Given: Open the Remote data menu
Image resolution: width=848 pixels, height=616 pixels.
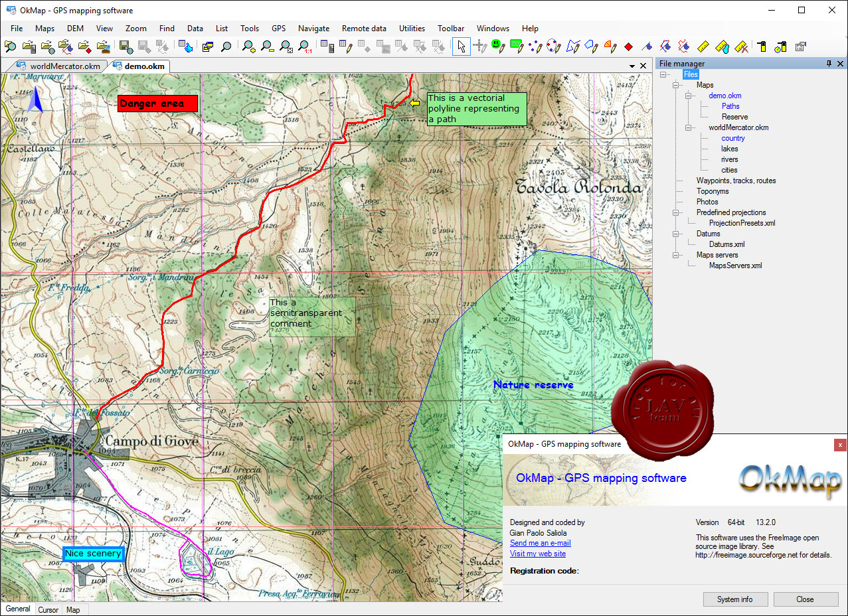Looking at the screenshot, I should pyautogui.click(x=364, y=29).
